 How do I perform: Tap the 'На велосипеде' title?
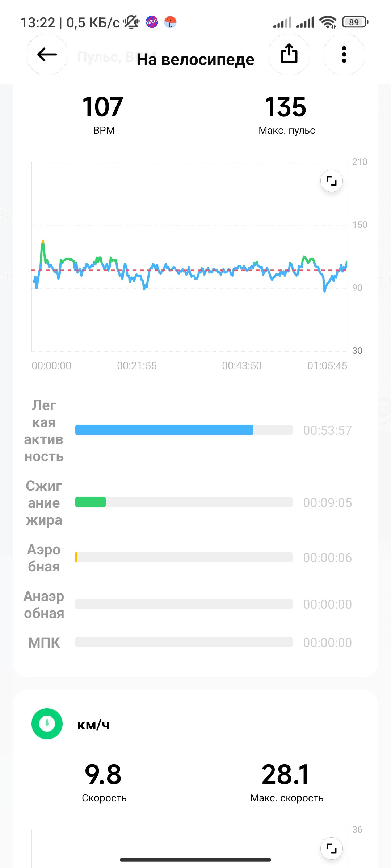click(195, 59)
